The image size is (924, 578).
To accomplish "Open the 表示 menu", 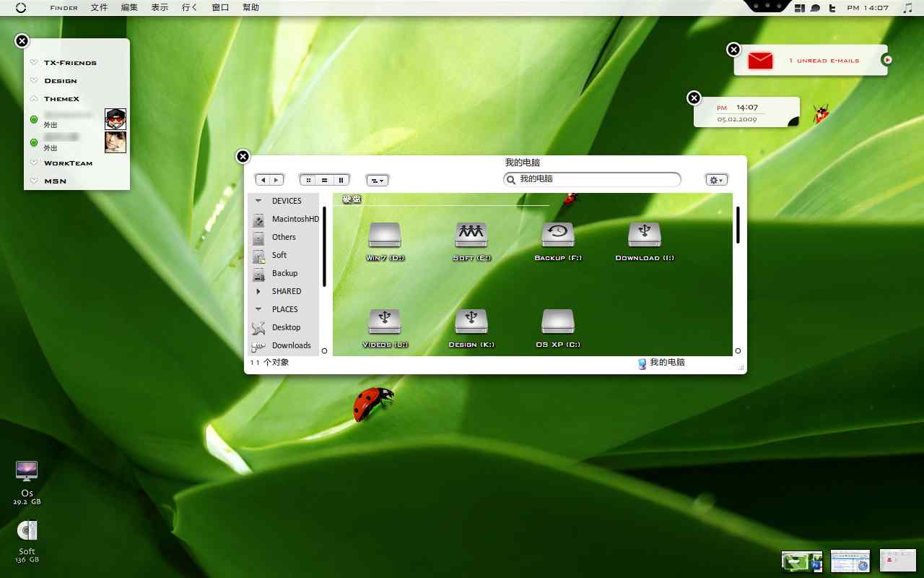I will point(160,8).
